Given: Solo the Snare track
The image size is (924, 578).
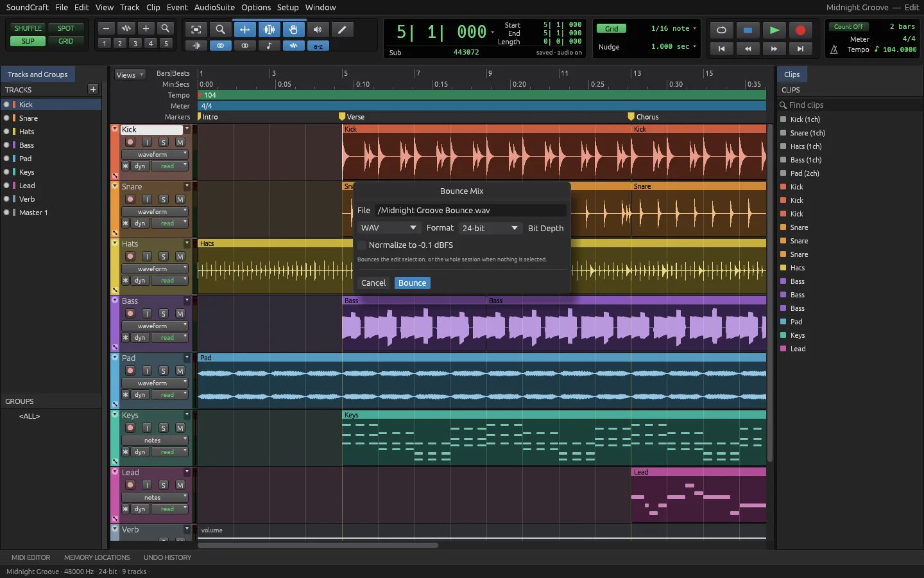Looking at the screenshot, I should point(164,199).
